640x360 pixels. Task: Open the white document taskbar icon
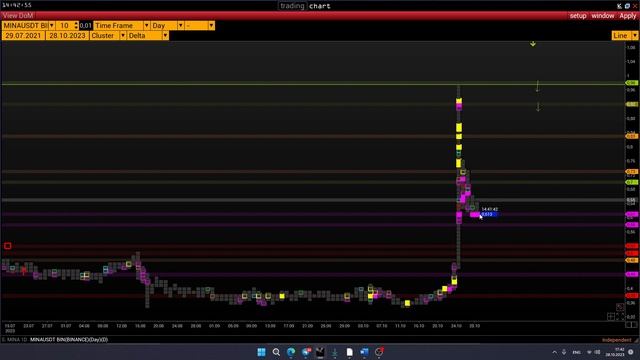point(349,352)
